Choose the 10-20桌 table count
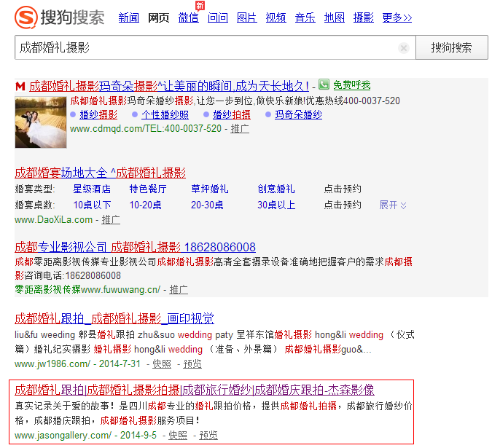This screenshot has height=448, width=492. point(146,205)
